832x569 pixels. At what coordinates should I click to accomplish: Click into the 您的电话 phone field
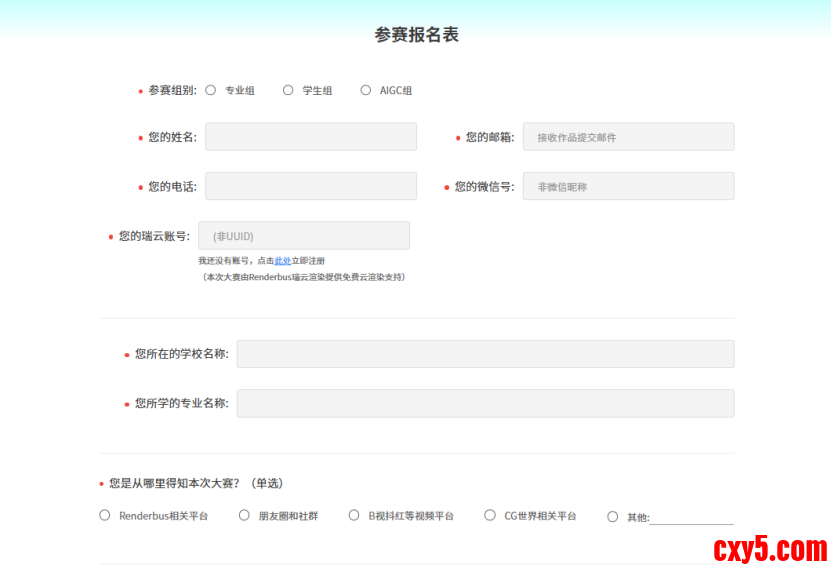point(311,186)
